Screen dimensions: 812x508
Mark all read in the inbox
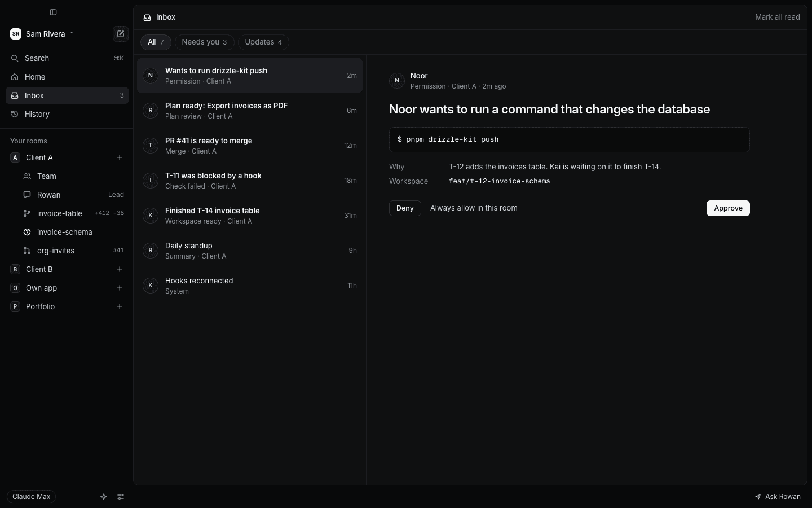coord(777,17)
